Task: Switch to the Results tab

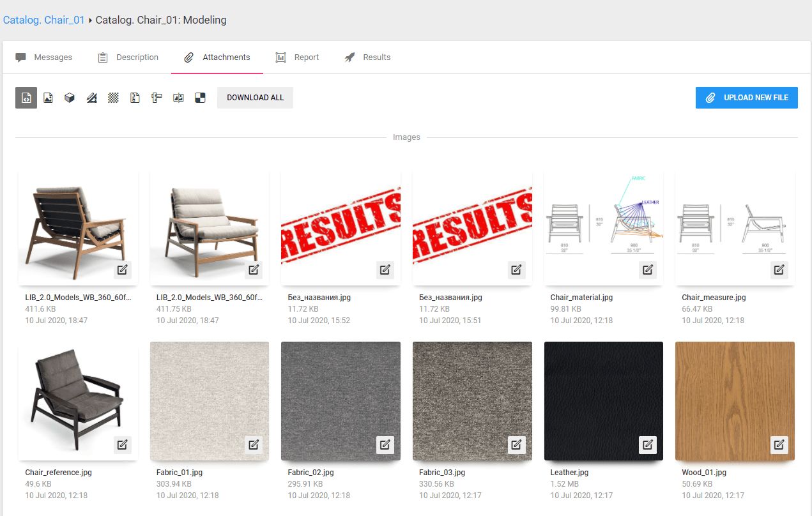Action: (367, 57)
